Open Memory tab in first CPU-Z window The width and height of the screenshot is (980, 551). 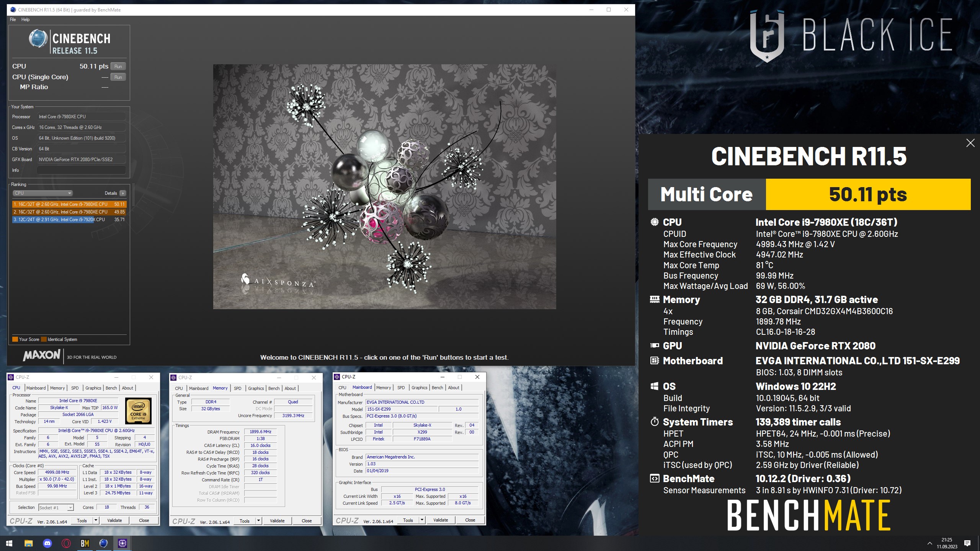[57, 388]
